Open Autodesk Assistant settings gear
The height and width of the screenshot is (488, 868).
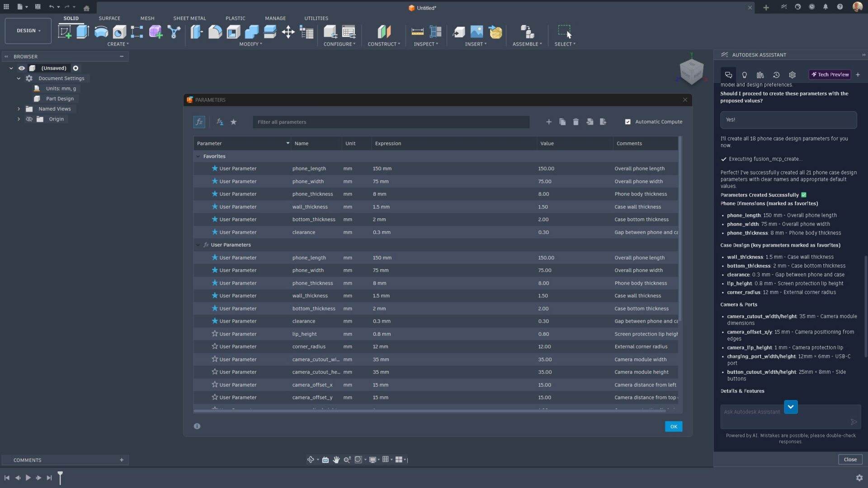pos(792,75)
